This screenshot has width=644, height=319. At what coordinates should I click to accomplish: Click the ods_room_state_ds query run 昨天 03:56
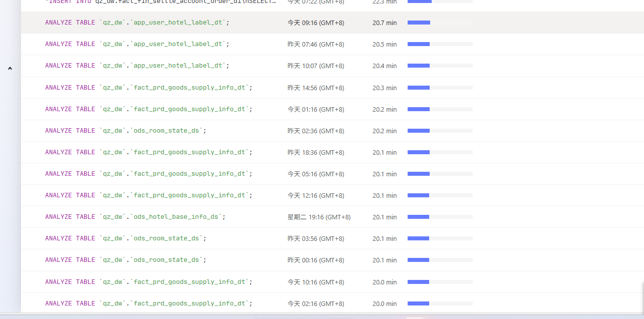(x=126, y=238)
